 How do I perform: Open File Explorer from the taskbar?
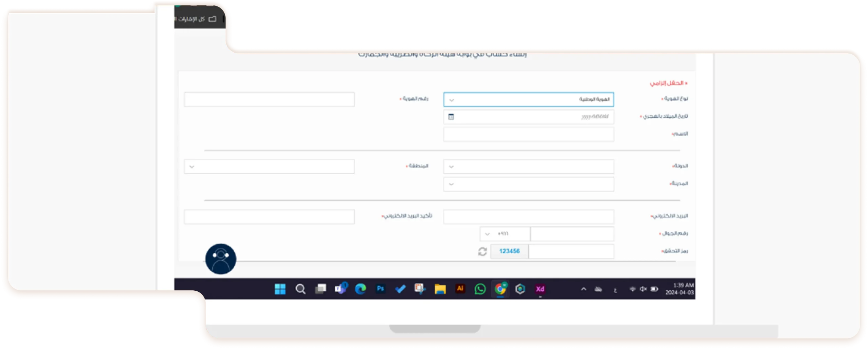point(440,289)
